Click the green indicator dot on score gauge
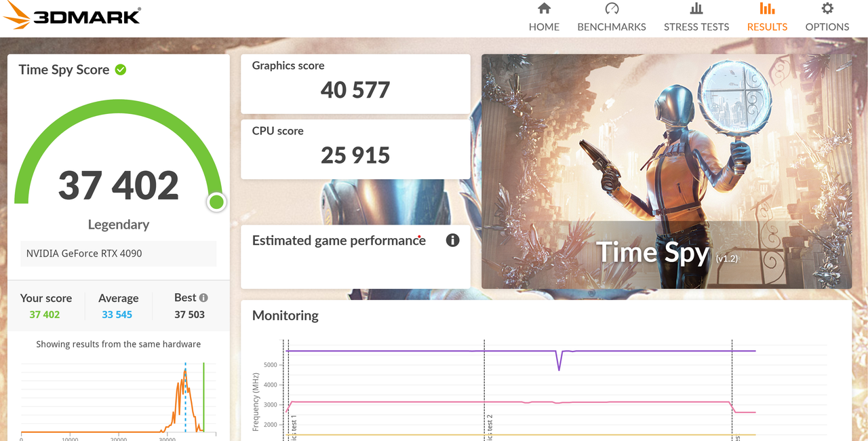 (216, 202)
